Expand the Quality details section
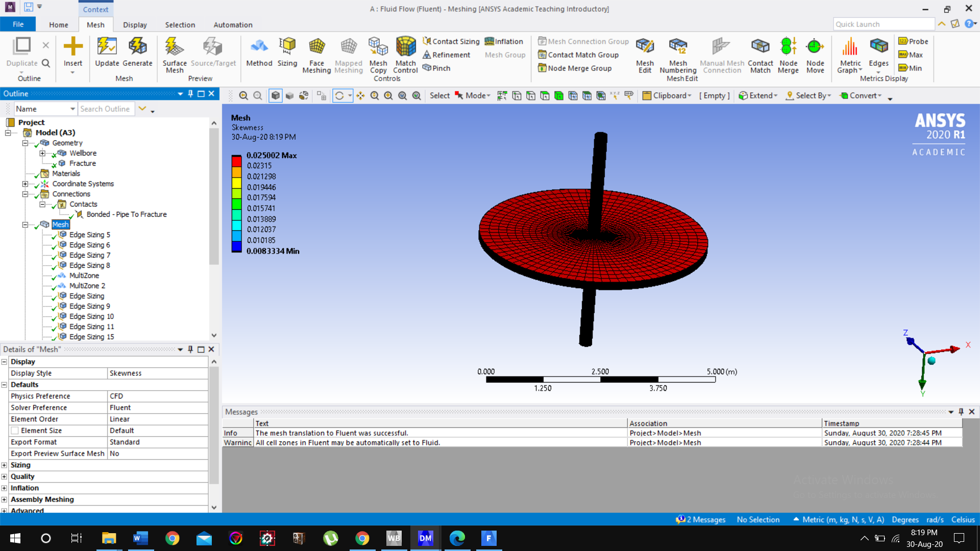 (x=4, y=477)
